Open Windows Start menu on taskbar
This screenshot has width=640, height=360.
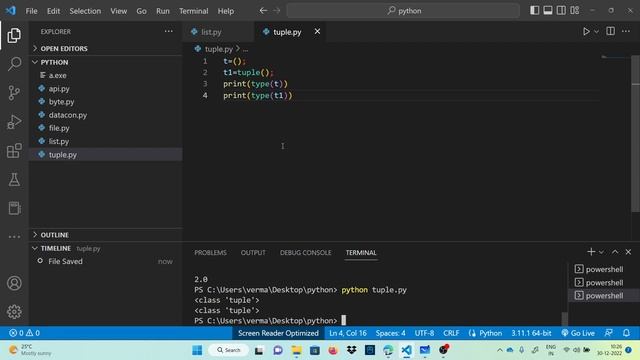(197, 350)
